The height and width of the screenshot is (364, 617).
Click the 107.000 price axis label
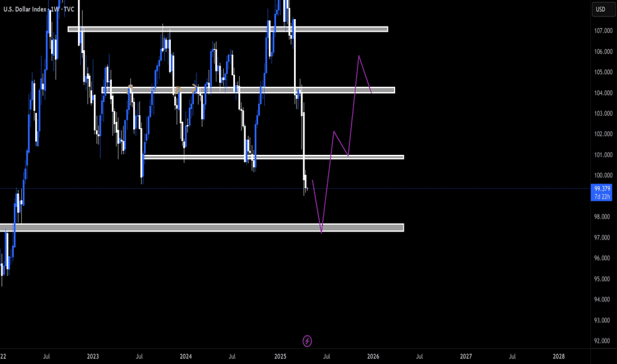(x=603, y=30)
